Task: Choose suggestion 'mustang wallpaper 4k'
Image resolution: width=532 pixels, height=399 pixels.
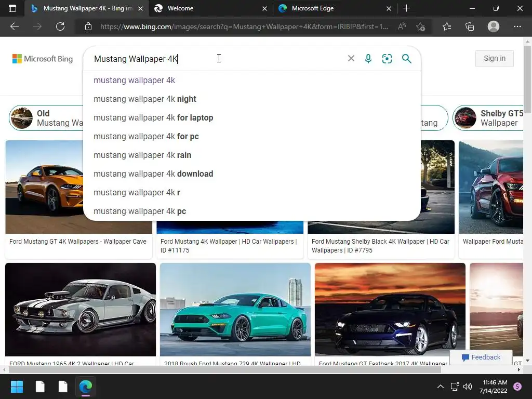Action: 252,81
